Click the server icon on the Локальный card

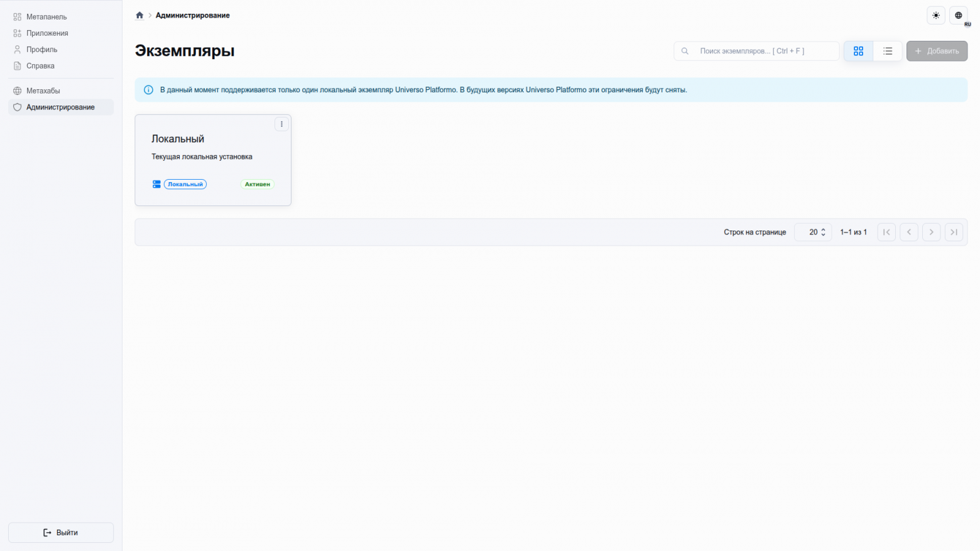[x=156, y=184]
